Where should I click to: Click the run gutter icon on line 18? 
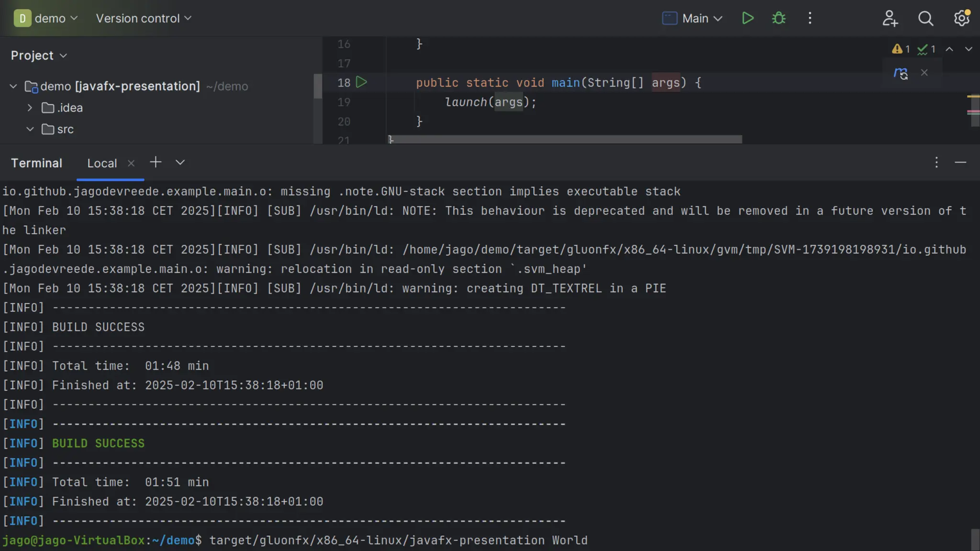(362, 82)
